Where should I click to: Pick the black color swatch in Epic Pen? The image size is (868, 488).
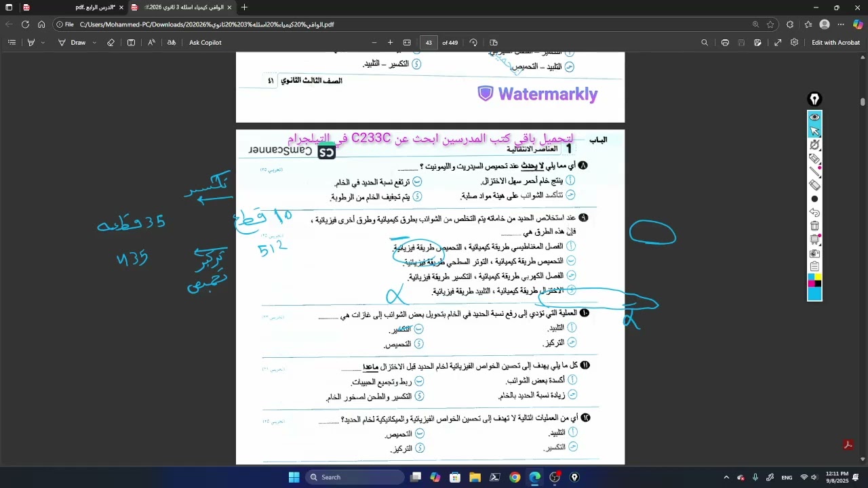[818, 283]
